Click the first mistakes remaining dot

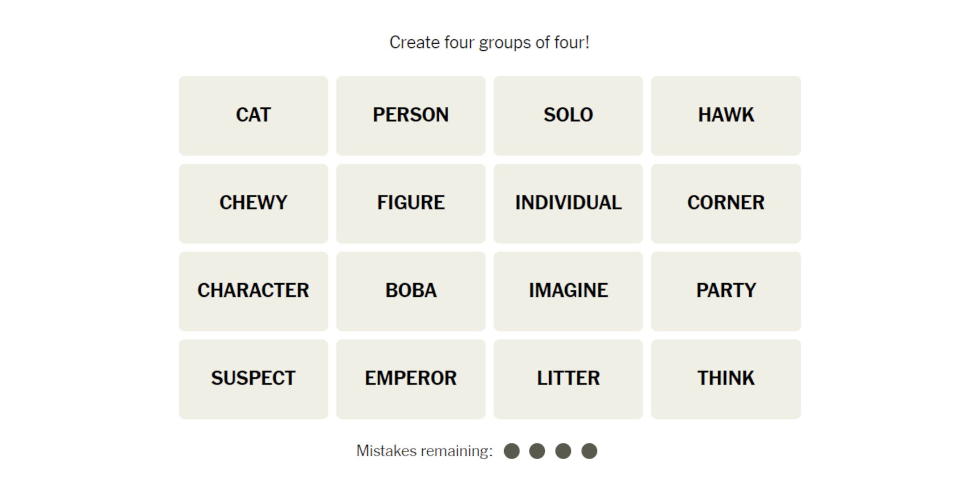coord(511,451)
